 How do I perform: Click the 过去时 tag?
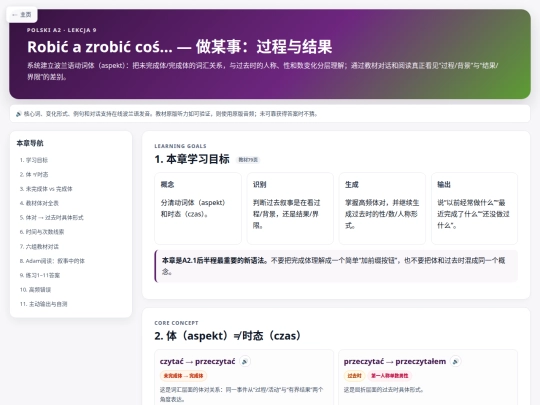click(354, 376)
